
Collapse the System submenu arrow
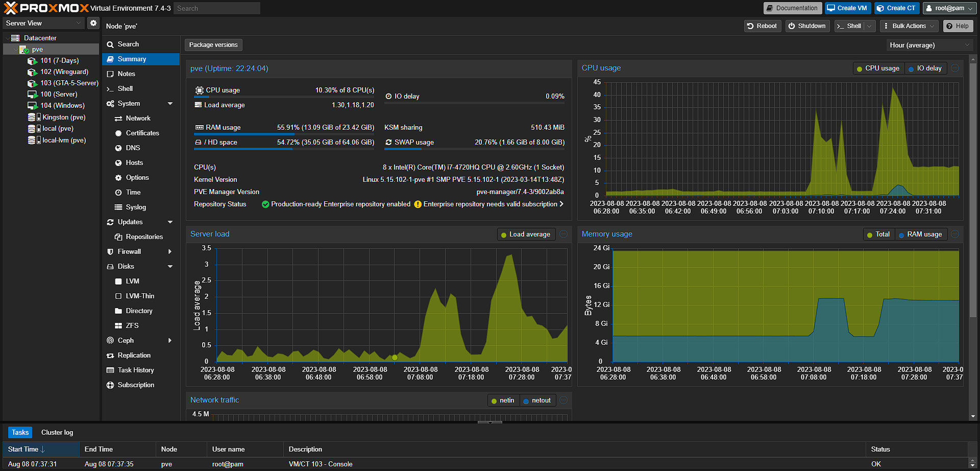pyautogui.click(x=170, y=104)
